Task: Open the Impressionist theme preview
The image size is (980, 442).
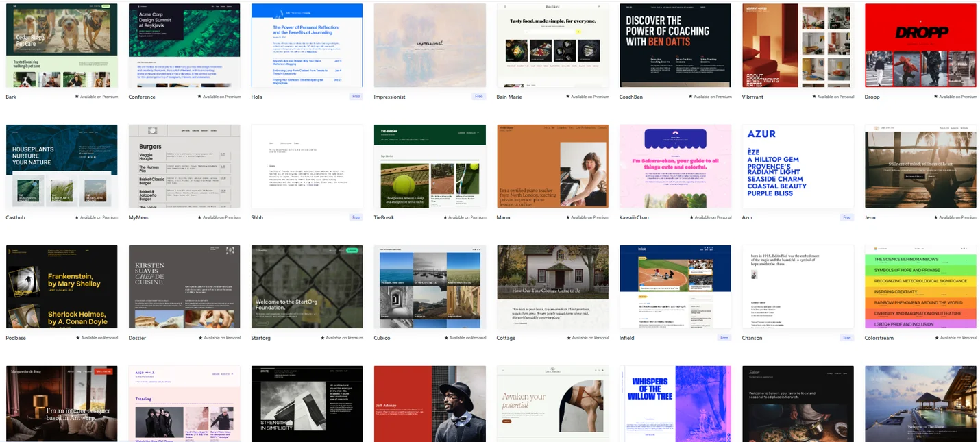Action: pyautogui.click(x=430, y=45)
